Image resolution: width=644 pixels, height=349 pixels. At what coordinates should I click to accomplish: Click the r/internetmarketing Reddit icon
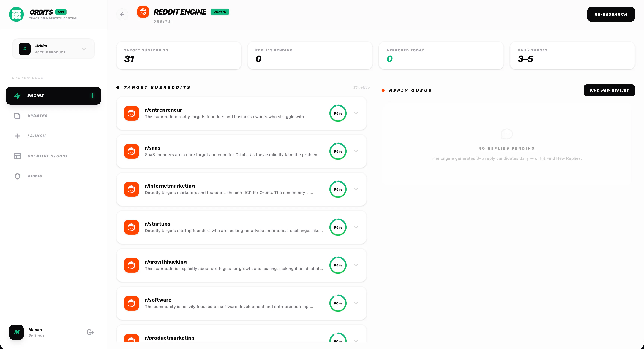tap(132, 189)
